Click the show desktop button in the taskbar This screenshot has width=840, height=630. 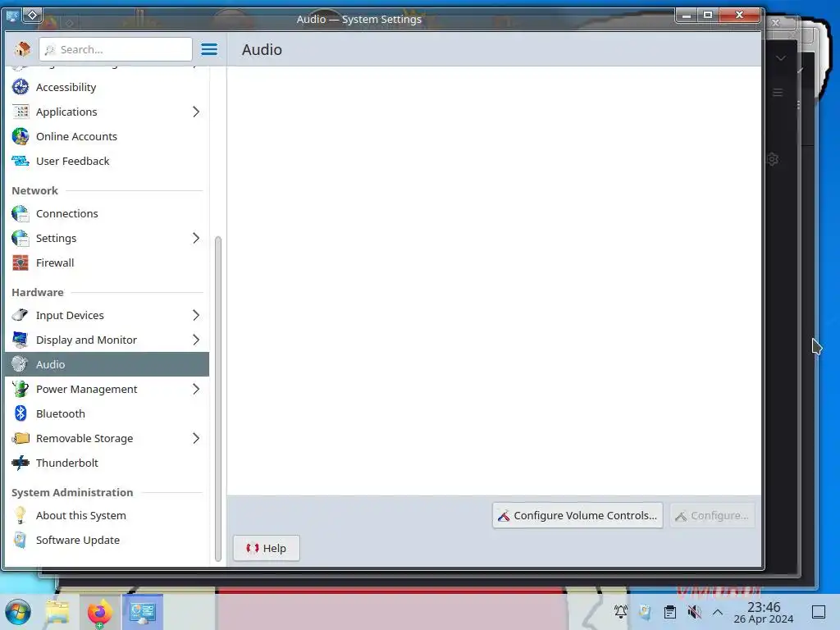819,612
